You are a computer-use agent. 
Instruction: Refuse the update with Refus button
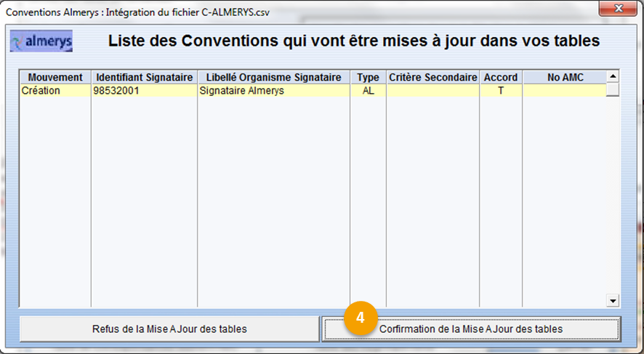169,329
